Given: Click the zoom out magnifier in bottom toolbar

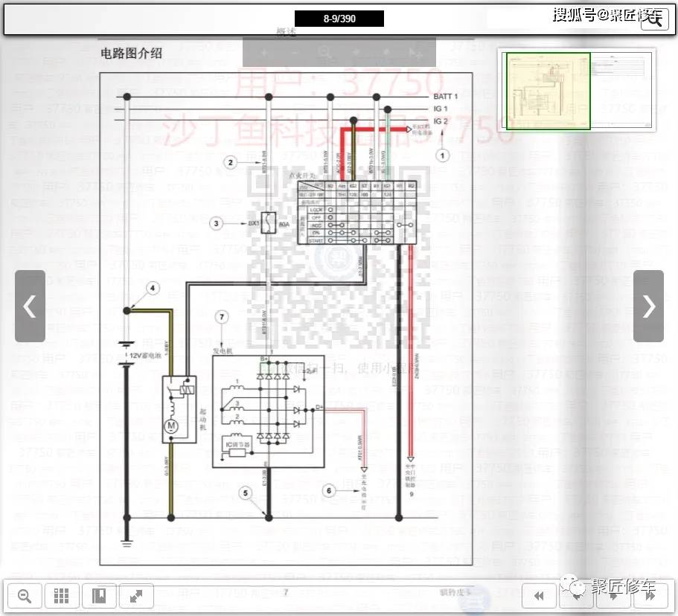Looking at the screenshot, I should pyautogui.click(x=25, y=596).
